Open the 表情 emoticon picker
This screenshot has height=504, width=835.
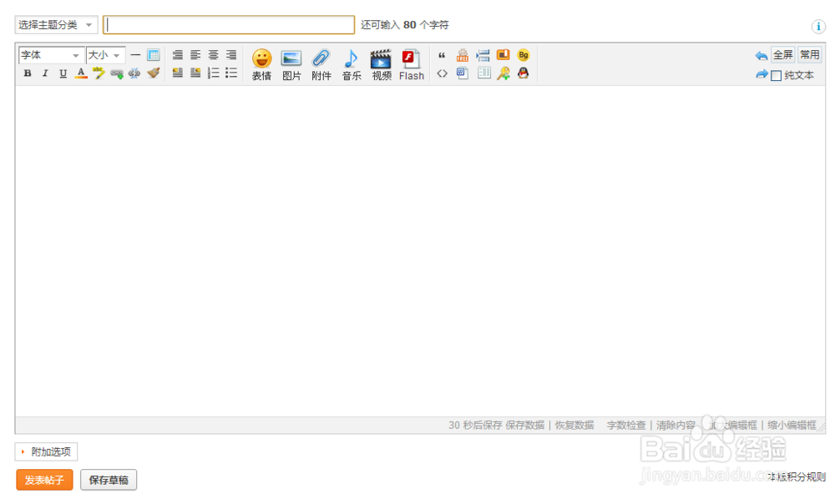(x=261, y=65)
